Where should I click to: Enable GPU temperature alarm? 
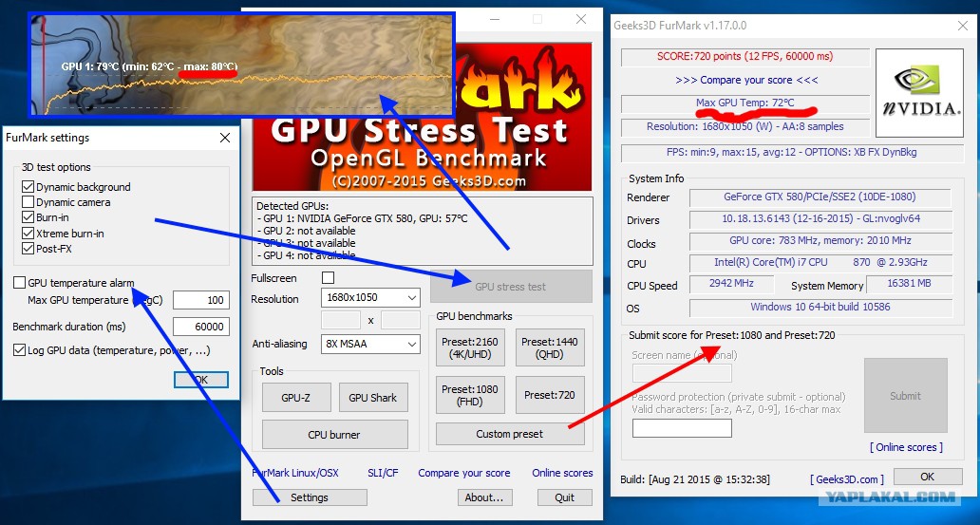click(19, 283)
